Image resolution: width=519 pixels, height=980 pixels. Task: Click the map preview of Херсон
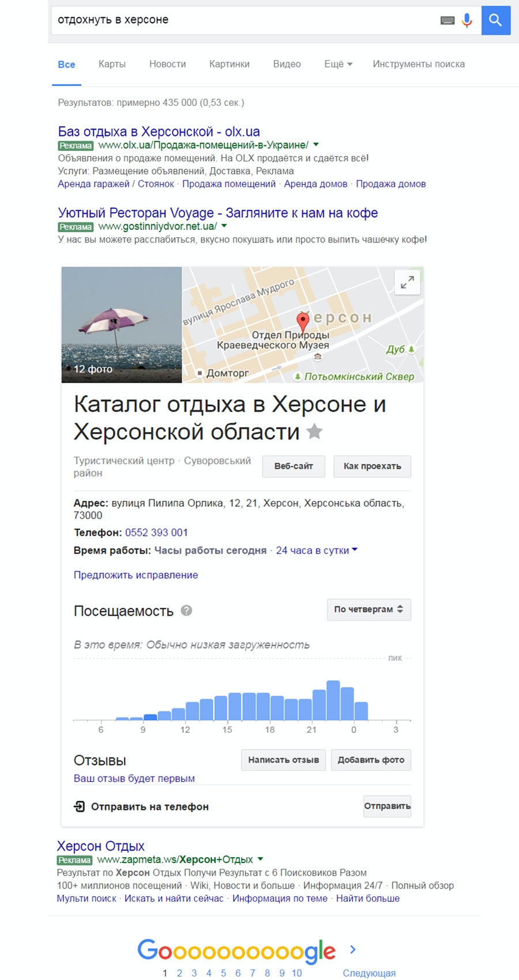pos(303,324)
